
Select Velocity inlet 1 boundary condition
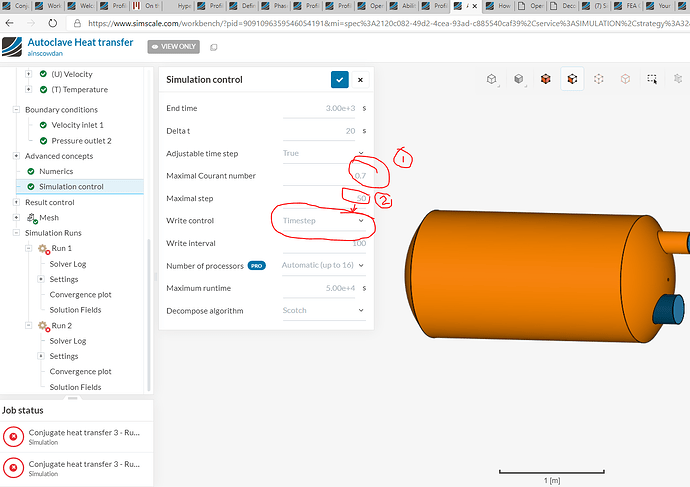(x=77, y=125)
